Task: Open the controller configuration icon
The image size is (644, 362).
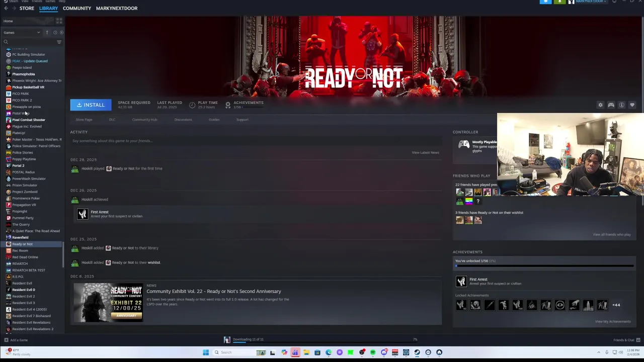Action: tap(611, 105)
